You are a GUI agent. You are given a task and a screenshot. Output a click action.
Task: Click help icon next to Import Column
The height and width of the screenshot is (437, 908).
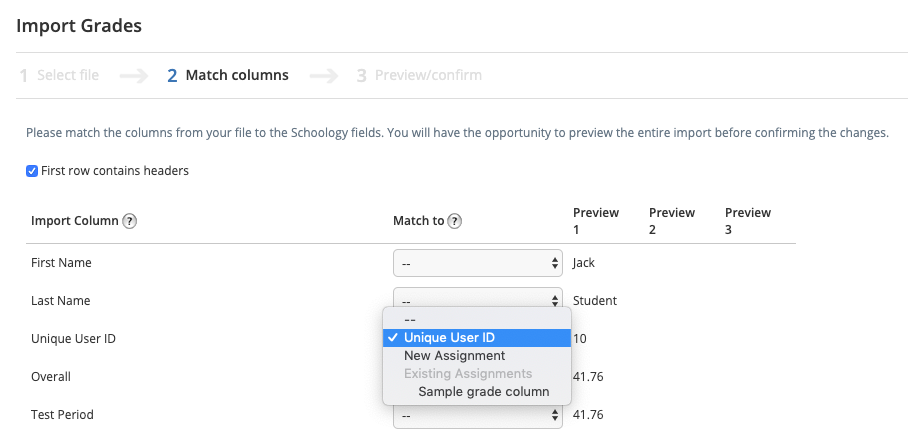point(130,221)
